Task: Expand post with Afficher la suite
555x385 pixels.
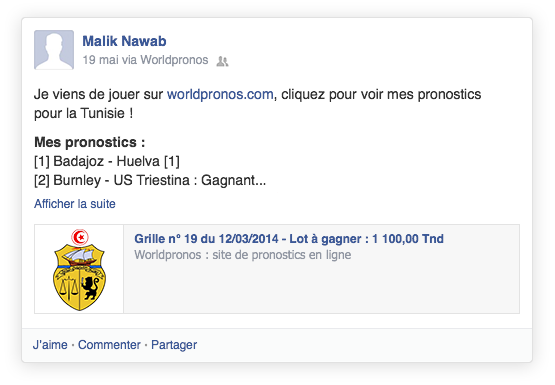Action: tap(75, 204)
